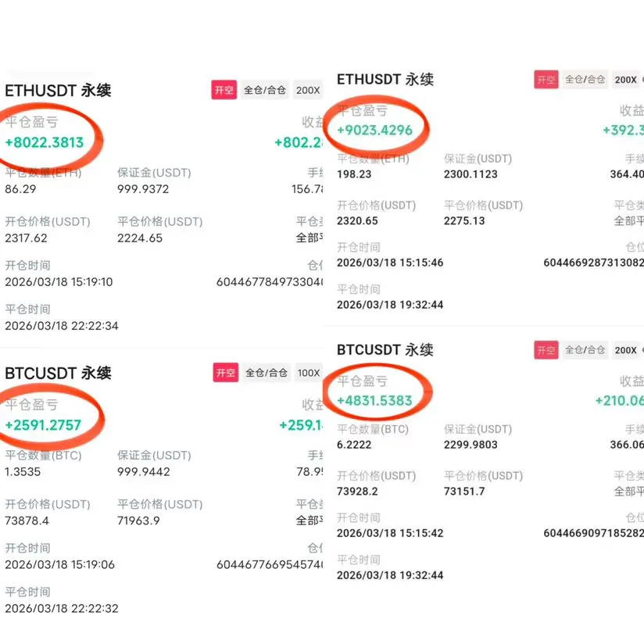Viewport: 644px width, 644px height.
Task: Click the 200X badge on the +9023.4296 ETHUSDT card
Action: [x=625, y=79]
